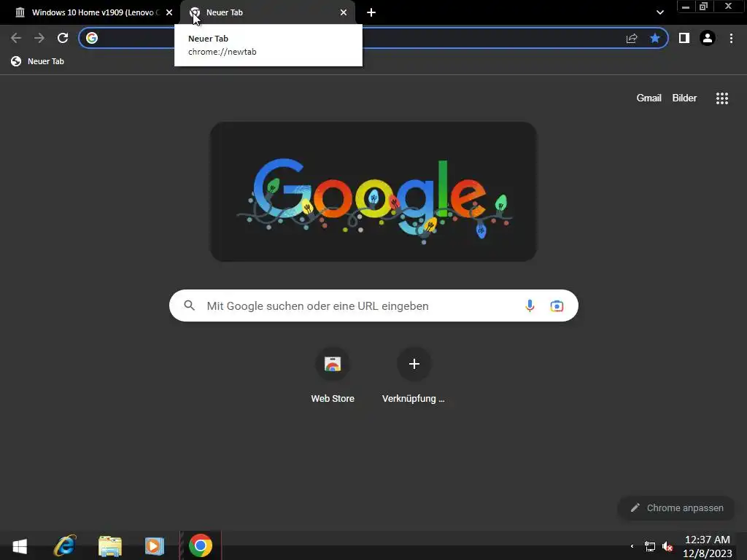Toggle the bookmark star
Viewport: 747px width, 560px height.
coord(655,38)
